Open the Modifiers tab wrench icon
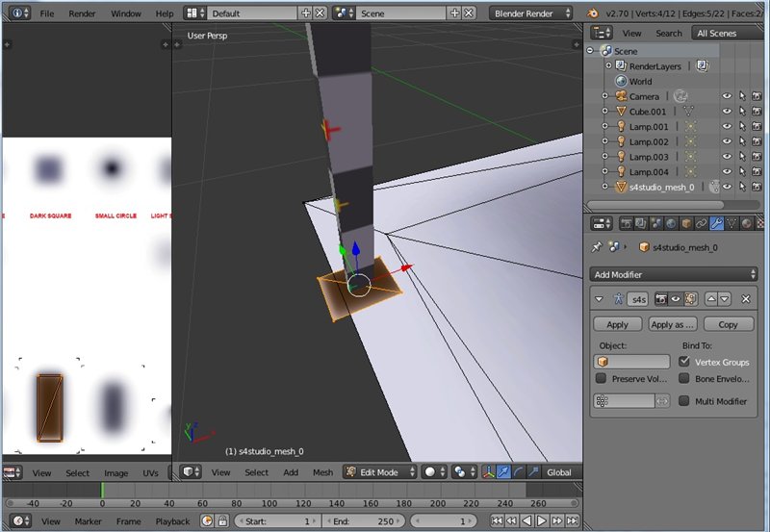770x532 pixels. tap(718, 224)
